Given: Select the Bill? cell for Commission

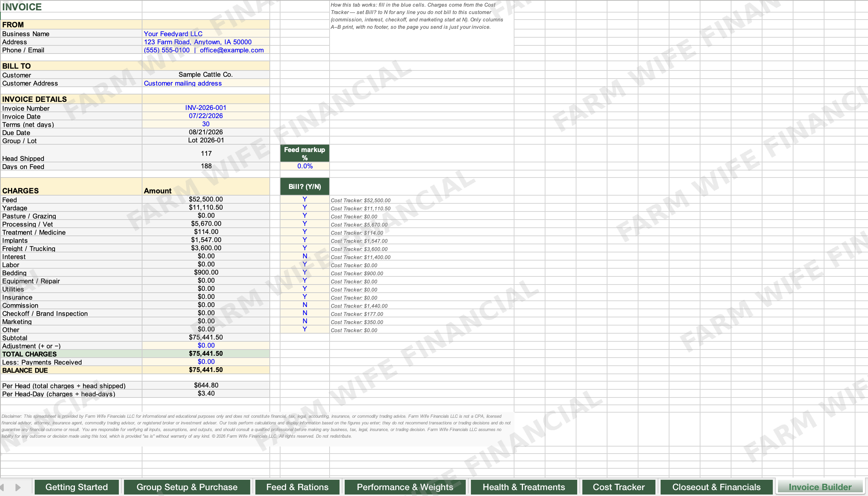Looking at the screenshot, I should click(x=305, y=304).
